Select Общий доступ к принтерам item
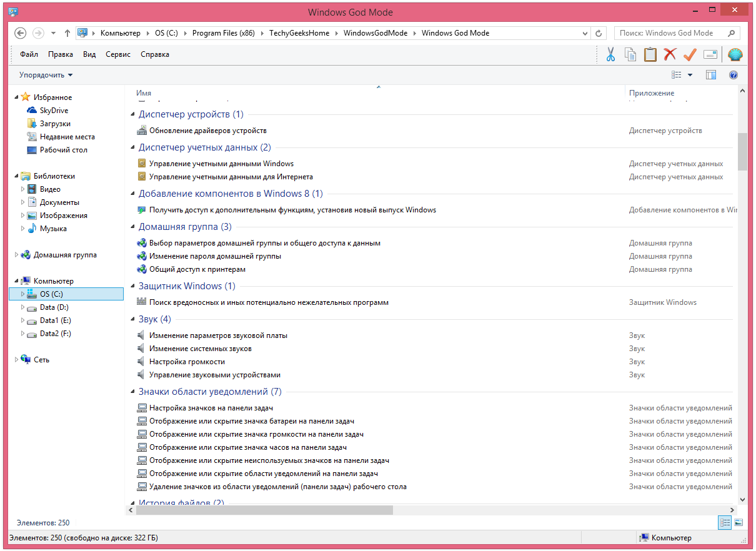This screenshot has width=756, height=551. coord(197,269)
